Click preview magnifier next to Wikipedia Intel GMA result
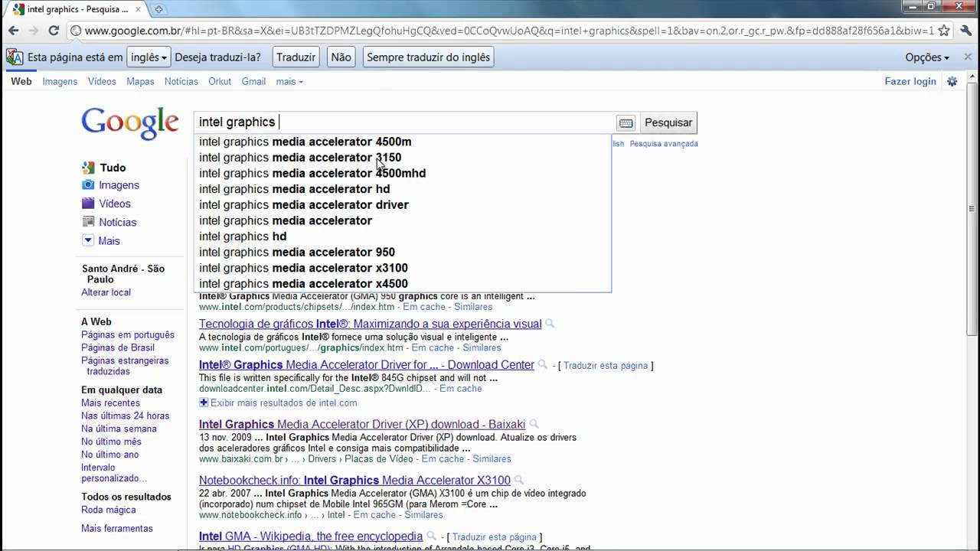 [x=431, y=536]
